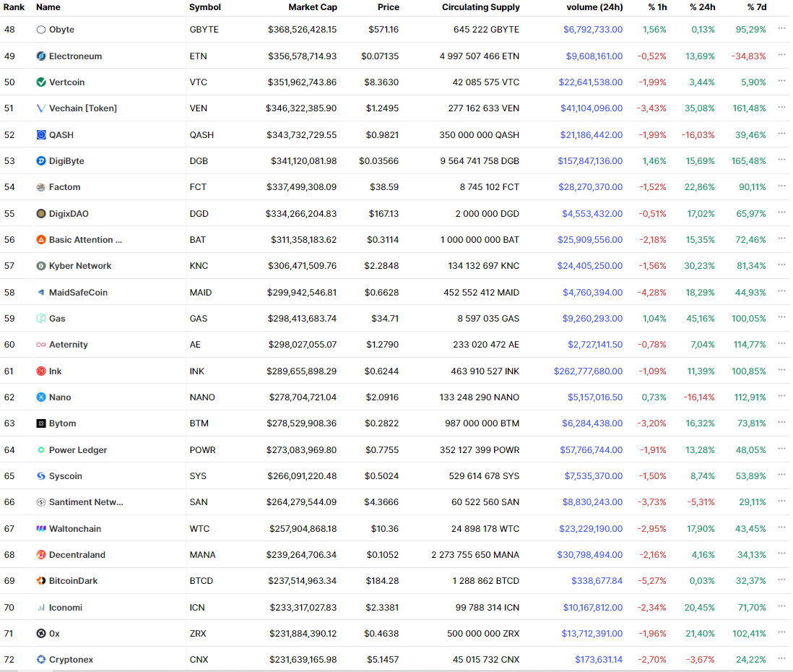Viewport: 793px width, 672px height.
Task: Open the Electroneum coin page
Action: click(75, 56)
